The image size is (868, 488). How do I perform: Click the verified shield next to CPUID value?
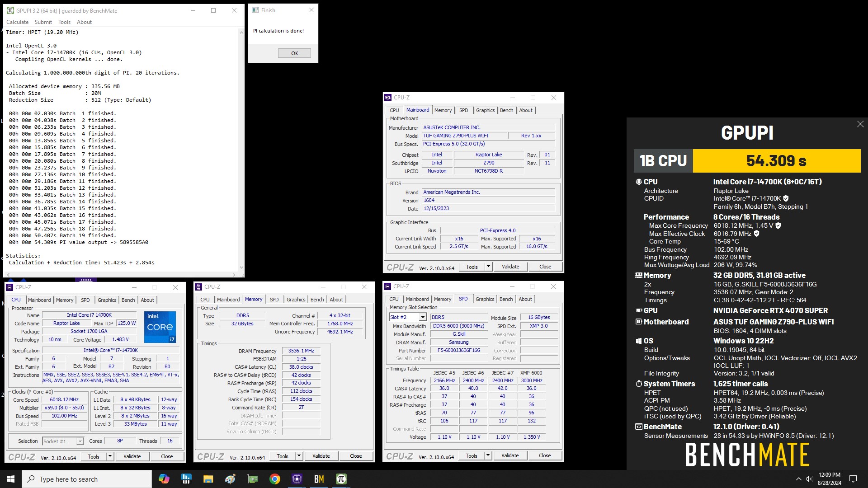(x=786, y=198)
